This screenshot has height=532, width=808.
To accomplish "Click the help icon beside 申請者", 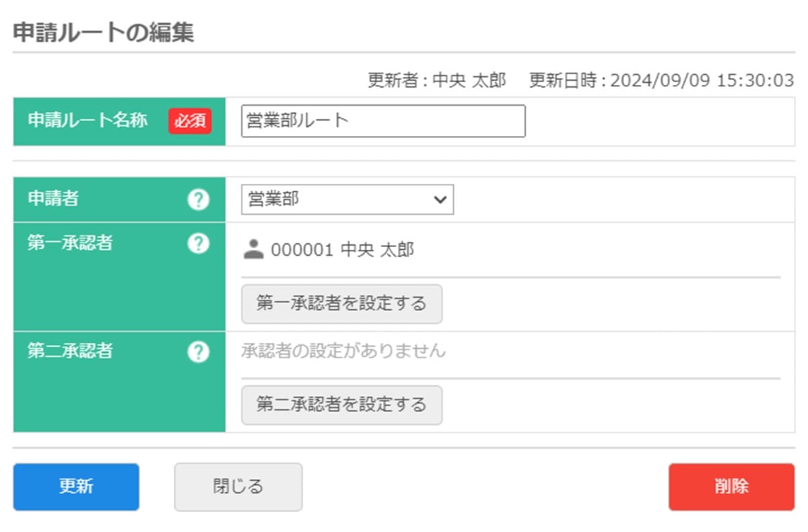I will point(198,199).
